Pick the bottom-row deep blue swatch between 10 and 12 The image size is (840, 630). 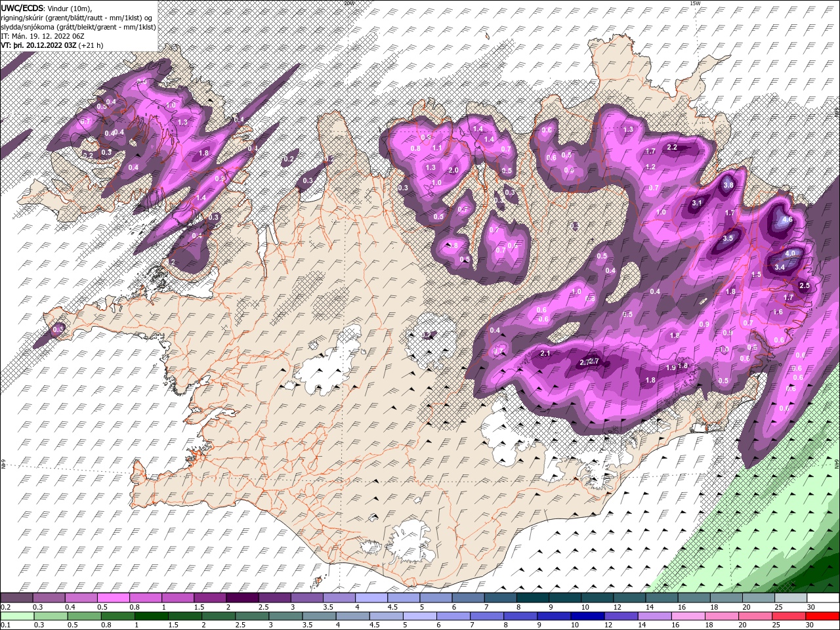(x=588, y=616)
